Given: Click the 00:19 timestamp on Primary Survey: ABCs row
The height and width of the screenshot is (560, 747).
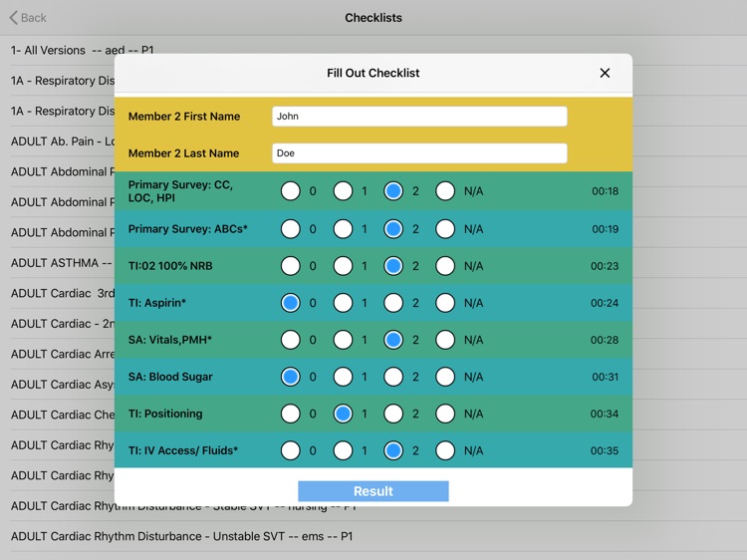Looking at the screenshot, I should click(x=605, y=229).
